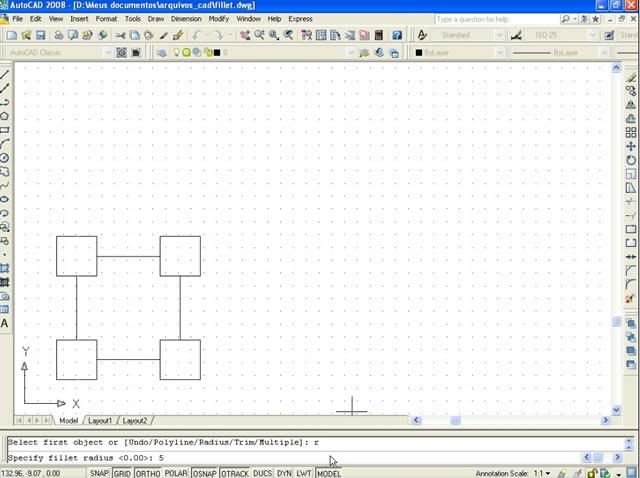
Task: Open the Help question mark icon
Action: [x=397, y=35]
